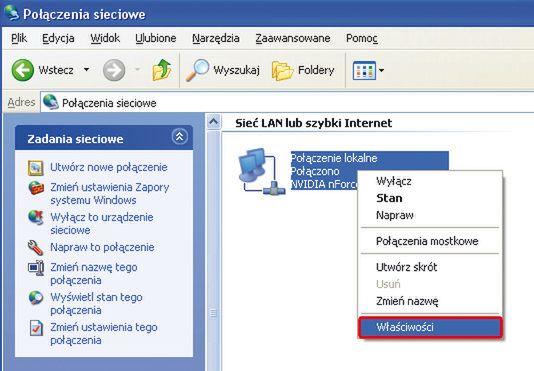This screenshot has height=371, width=534.
Task: Click the green Wstecz back arrow icon
Action: click(x=23, y=70)
